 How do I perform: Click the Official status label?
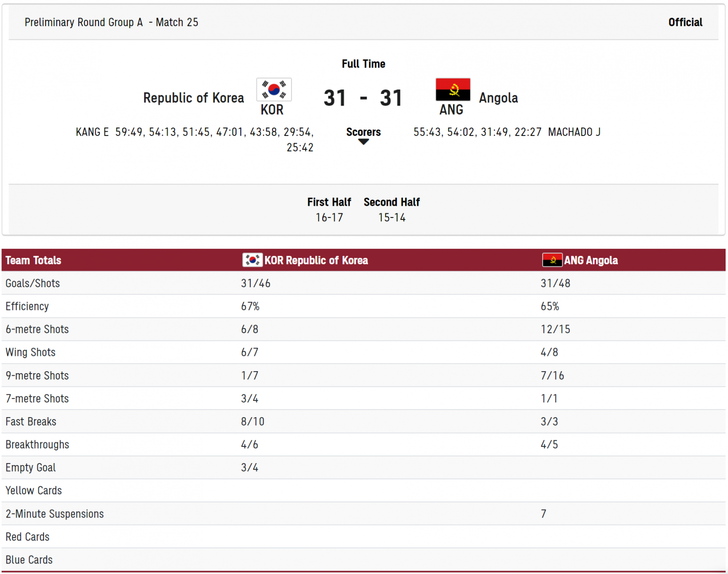pyautogui.click(x=685, y=22)
